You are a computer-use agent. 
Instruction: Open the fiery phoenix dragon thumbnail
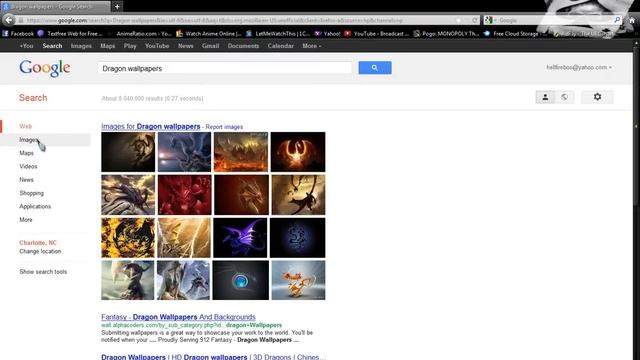298,152
